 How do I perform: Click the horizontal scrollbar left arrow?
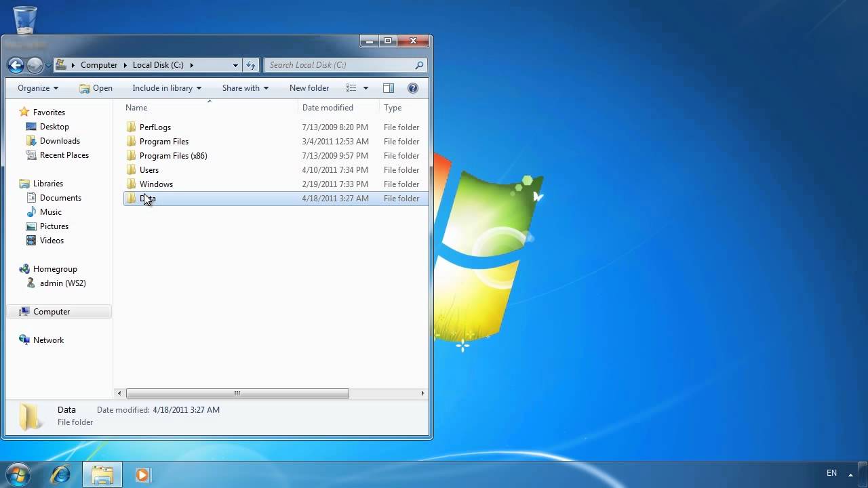(x=120, y=393)
